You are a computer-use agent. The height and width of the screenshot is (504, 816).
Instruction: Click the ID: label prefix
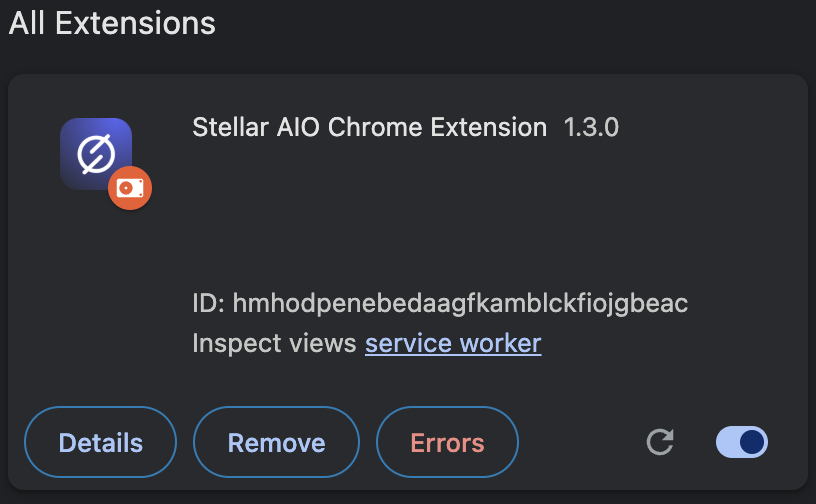(213, 303)
